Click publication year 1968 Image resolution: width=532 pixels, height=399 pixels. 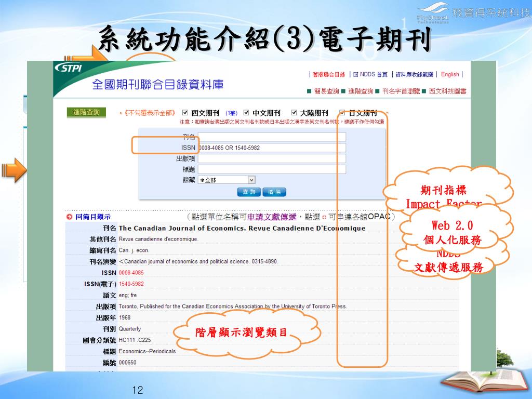pos(125,317)
